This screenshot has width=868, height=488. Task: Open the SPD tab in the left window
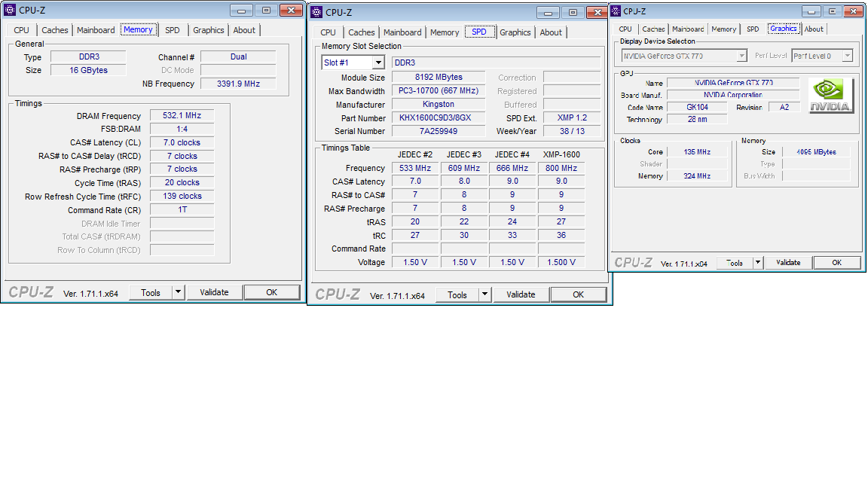tap(172, 30)
